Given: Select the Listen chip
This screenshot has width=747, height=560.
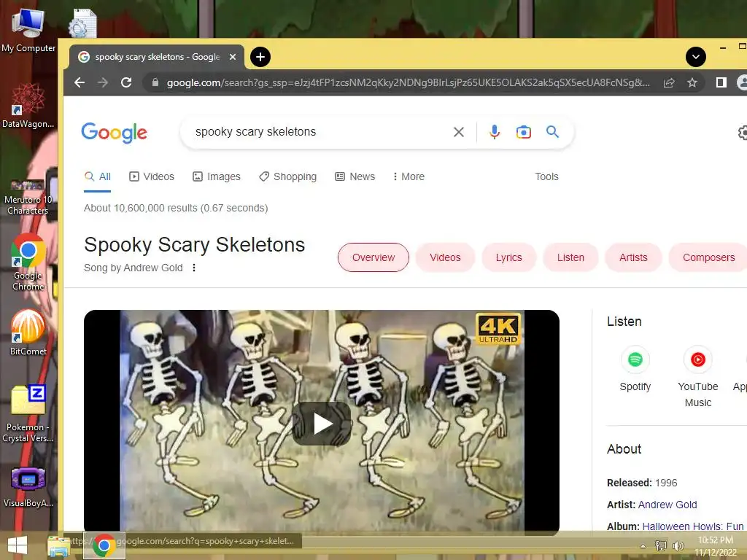Looking at the screenshot, I should pos(570,257).
